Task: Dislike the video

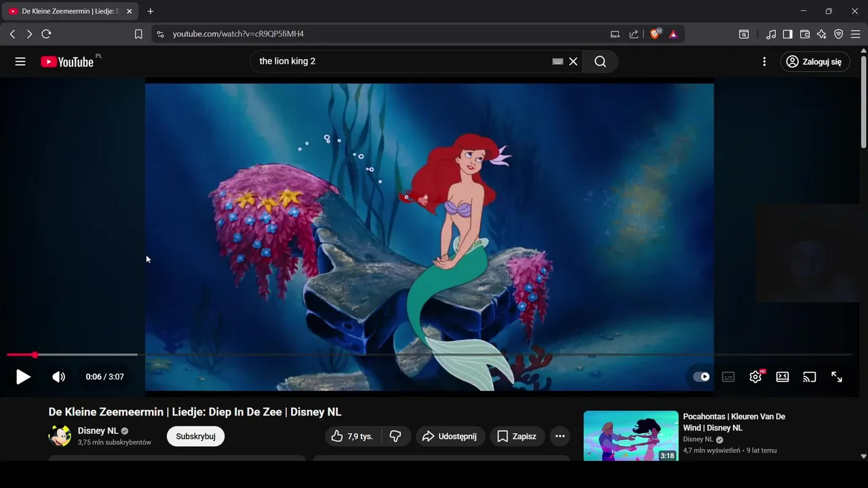Action: tap(396, 436)
